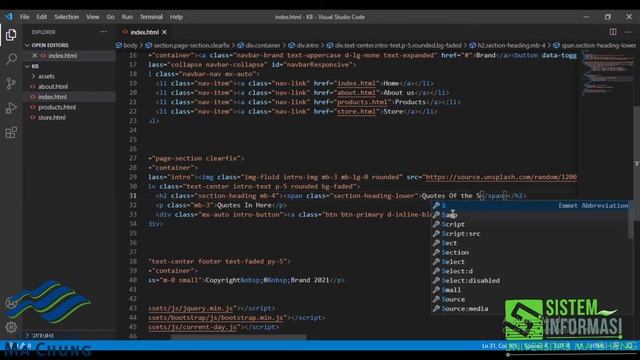
Task: Open Run and Debug view icon
Action: click(x=11, y=108)
